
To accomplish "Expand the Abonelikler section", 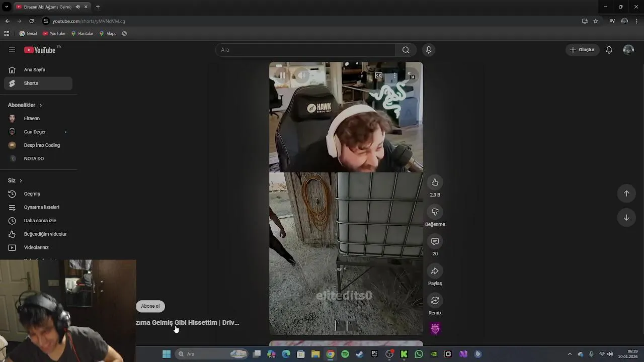I will click(x=25, y=105).
